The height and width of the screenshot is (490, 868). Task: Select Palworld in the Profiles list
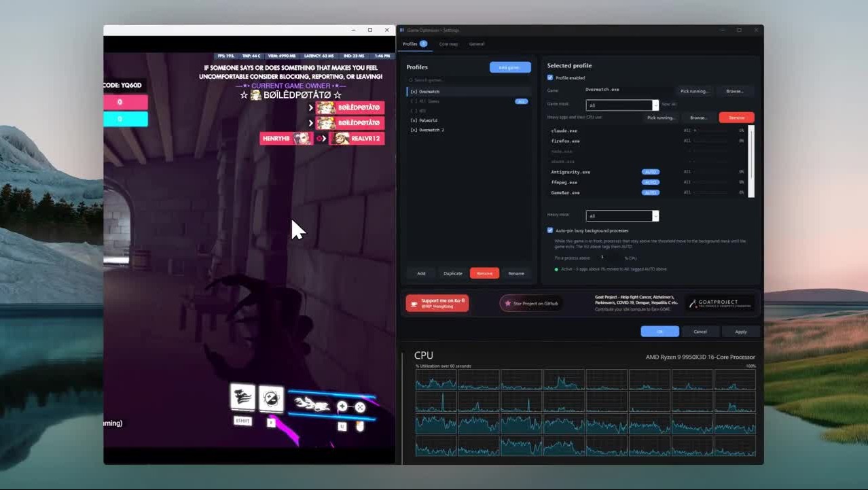click(x=469, y=120)
